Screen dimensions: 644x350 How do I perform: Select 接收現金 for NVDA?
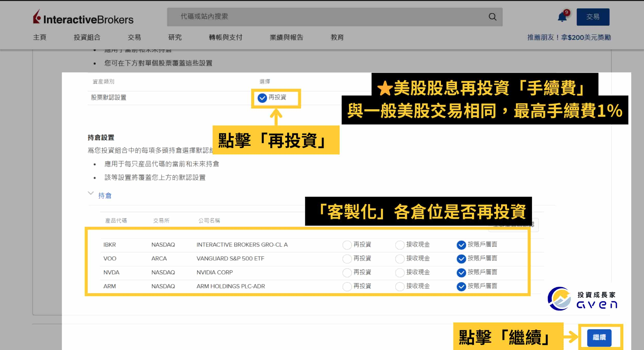point(400,272)
